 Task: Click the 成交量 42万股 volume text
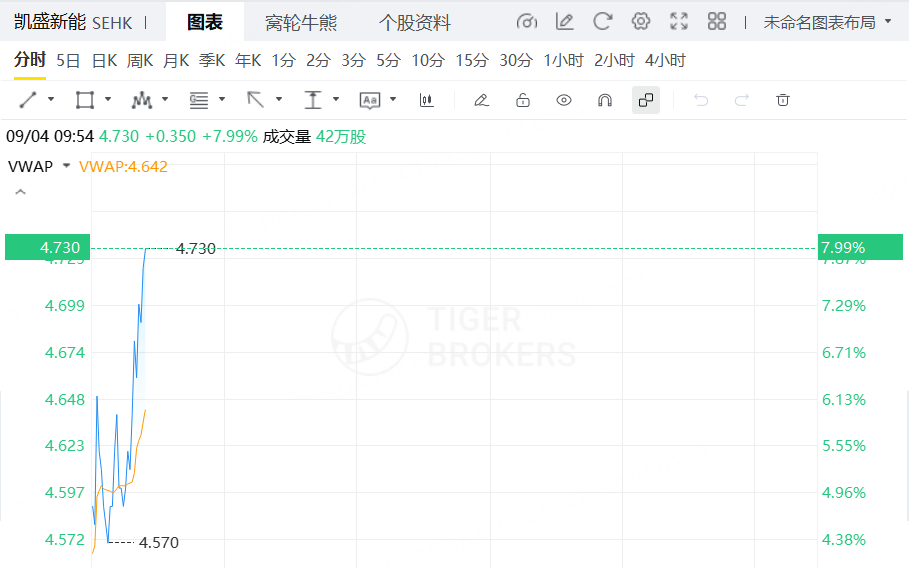[x=314, y=137]
